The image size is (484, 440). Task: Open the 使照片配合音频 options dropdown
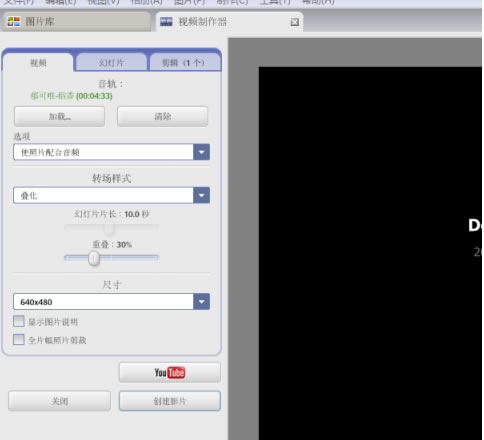tap(111, 152)
